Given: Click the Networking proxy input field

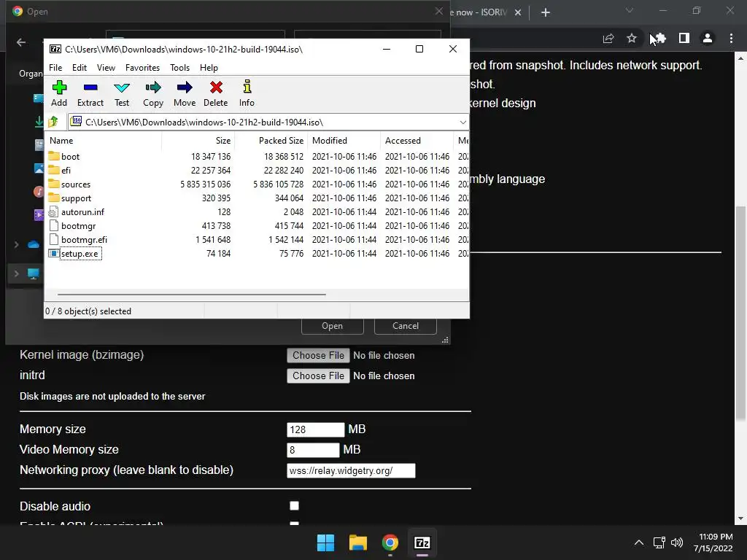Looking at the screenshot, I should tap(351, 470).
